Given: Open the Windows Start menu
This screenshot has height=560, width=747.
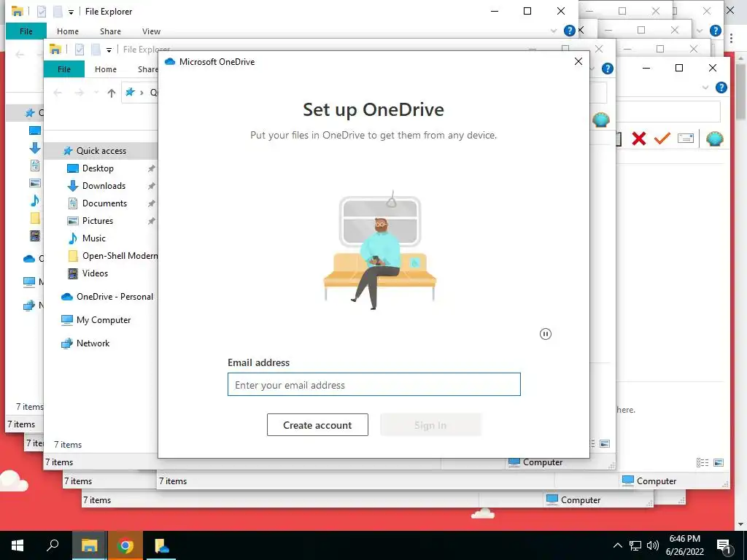Looking at the screenshot, I should point(18,545).
